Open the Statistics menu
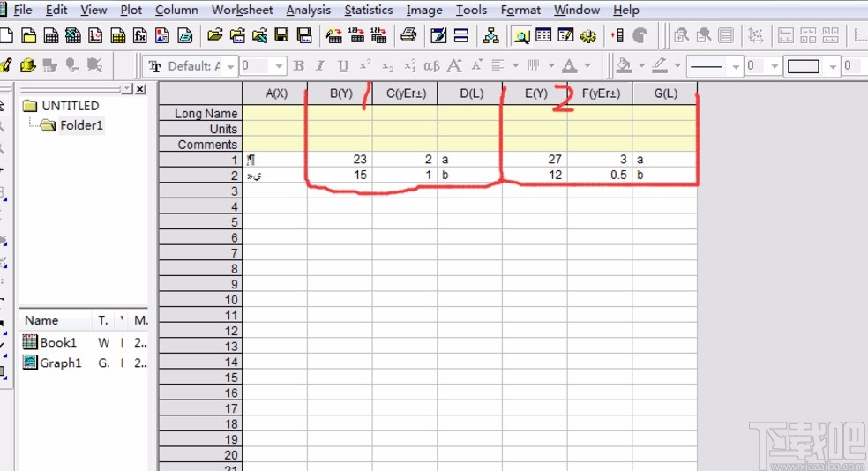This screenshot has height=471, width=868. click(369, 10)
